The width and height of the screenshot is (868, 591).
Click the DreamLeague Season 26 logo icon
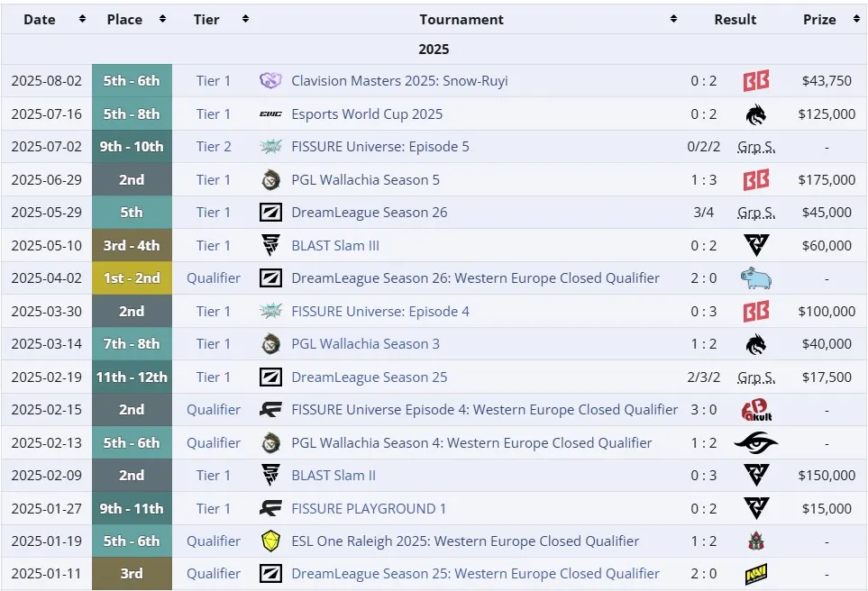tap(270, 213)
